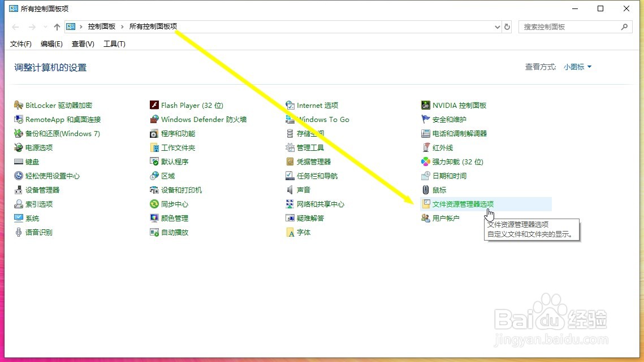Click the 管理工具 gear icon

point(290,147)
